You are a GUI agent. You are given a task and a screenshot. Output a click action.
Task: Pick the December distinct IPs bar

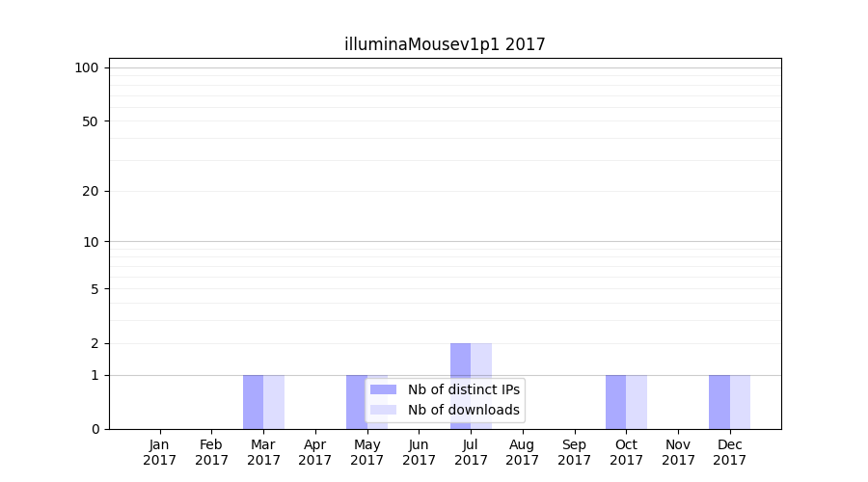pos(719,402)
